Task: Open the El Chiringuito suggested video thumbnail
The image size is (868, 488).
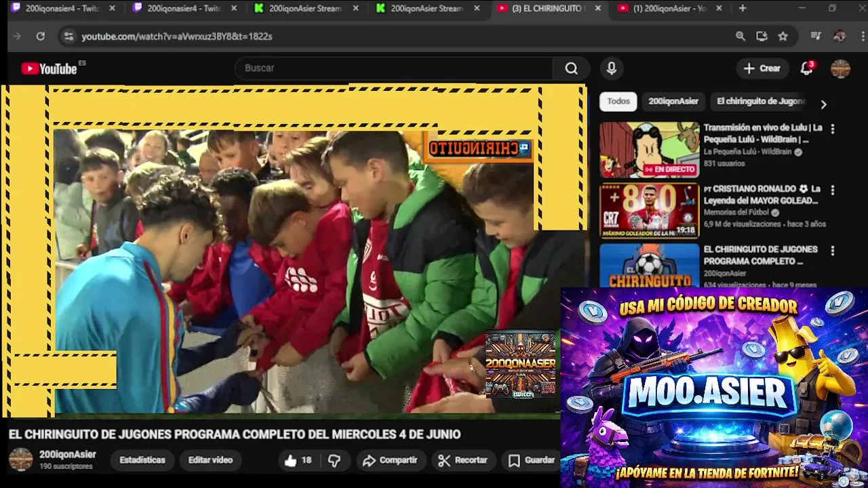Action: (649, 265)
